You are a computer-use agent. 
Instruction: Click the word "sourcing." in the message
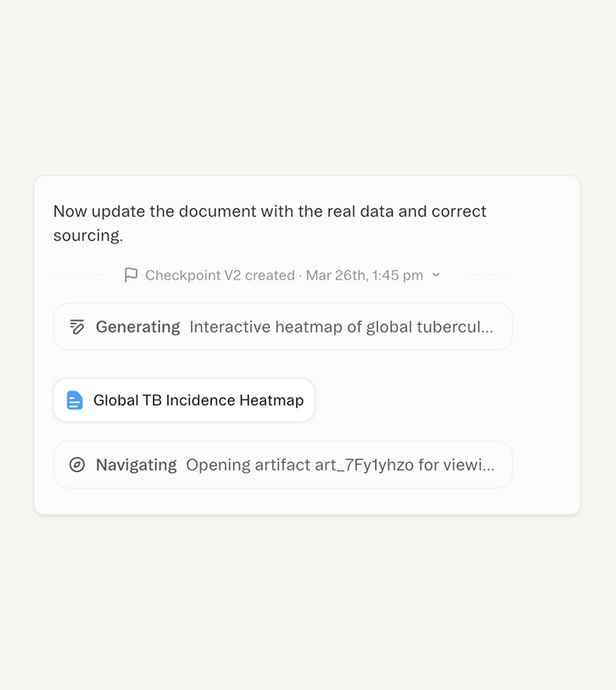coord(87,235)
